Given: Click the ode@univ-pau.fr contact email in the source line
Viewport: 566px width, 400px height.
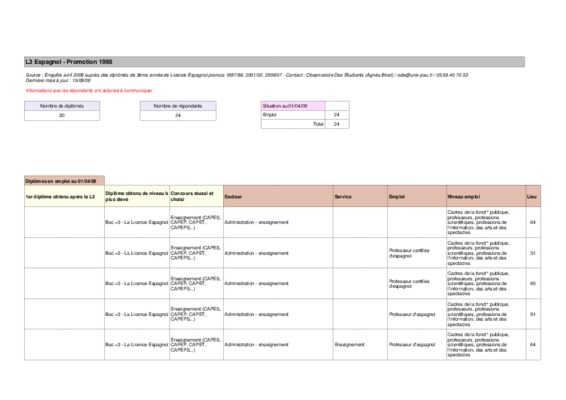Looking at the screenshot, I should pos(415,75).
